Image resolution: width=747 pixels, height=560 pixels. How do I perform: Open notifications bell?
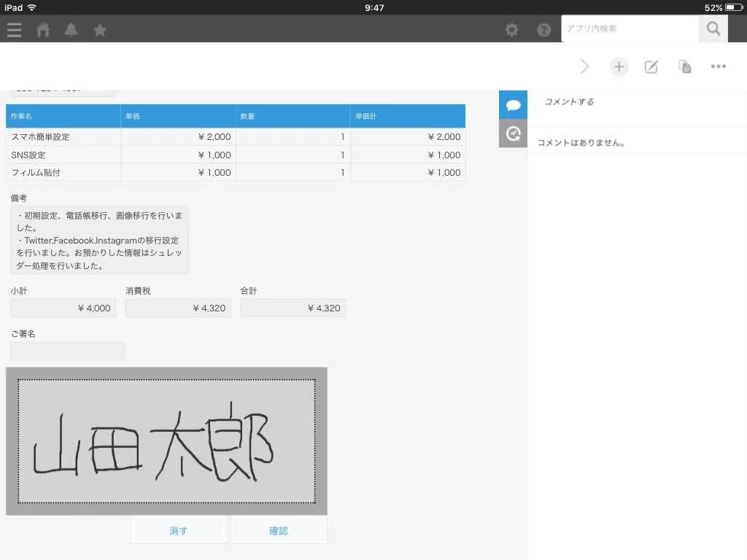(x=71, y=30)
